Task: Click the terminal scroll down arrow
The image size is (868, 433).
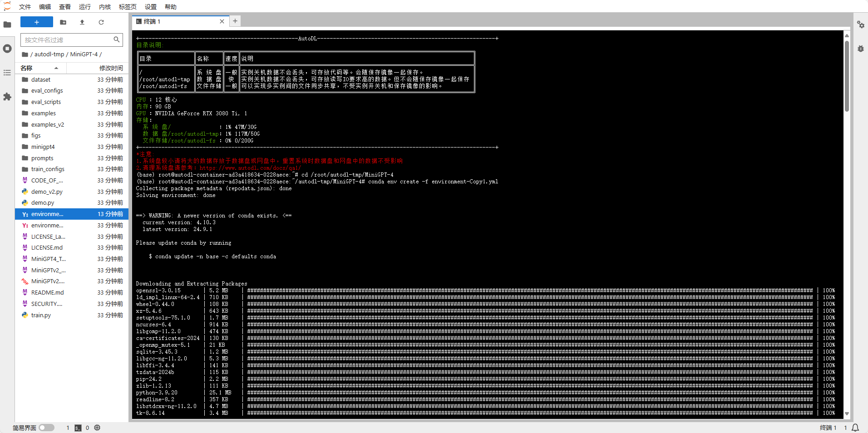Action: pyautogui.click(x=847, y=414)
